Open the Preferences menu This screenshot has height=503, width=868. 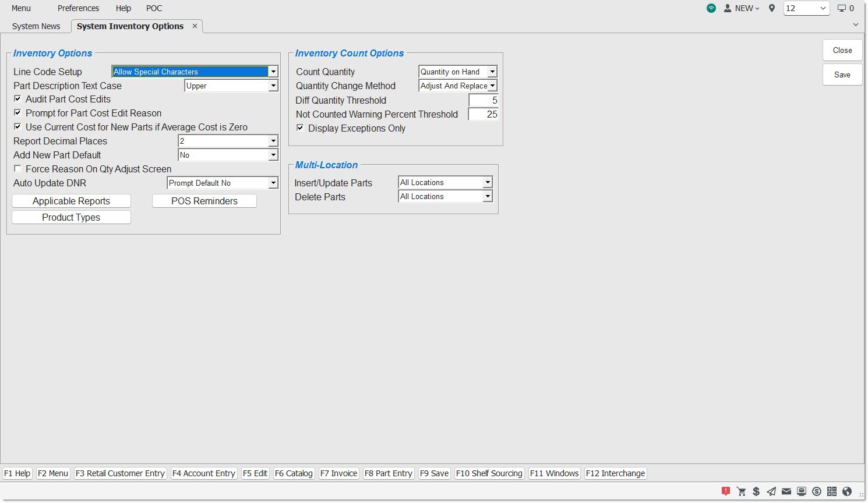click(x=78, y=8)
